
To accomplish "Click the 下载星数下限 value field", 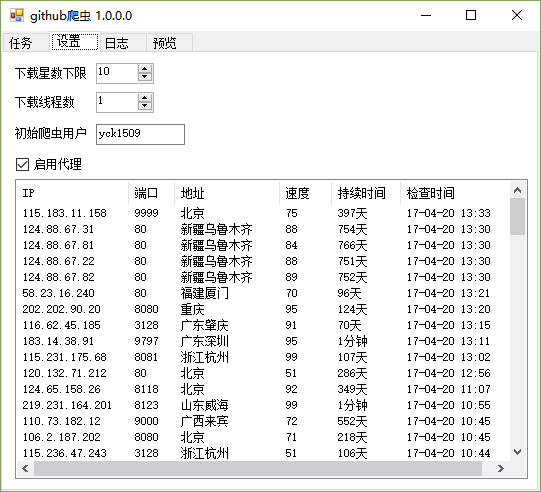I will [x=117, y=73].
